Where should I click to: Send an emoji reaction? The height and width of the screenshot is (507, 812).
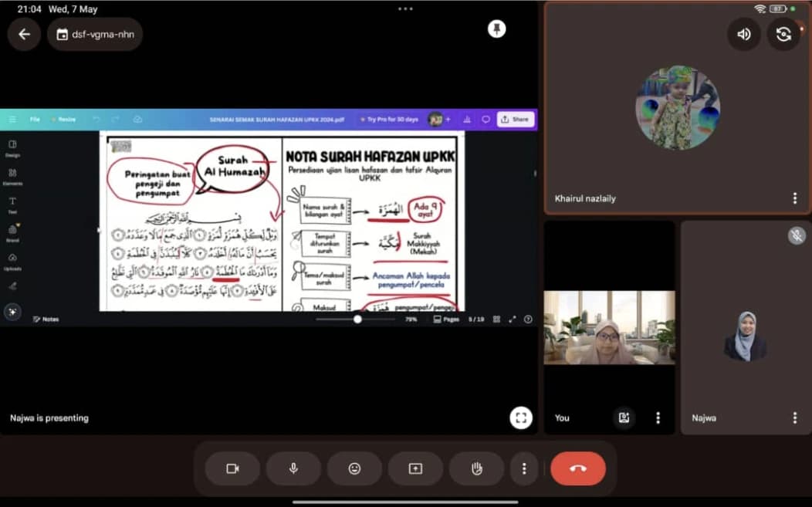(355, 468)
